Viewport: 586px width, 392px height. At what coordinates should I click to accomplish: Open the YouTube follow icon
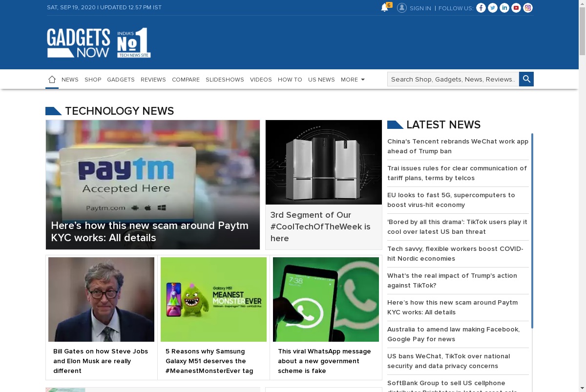click(516, 8)
